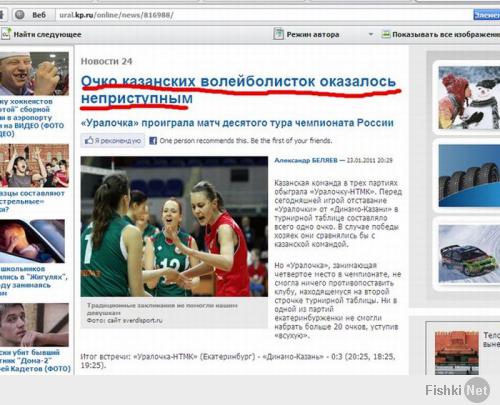Click paragraph starting Казанская команда
Screen dimensions: 500x405
click(x=338, y=214)
